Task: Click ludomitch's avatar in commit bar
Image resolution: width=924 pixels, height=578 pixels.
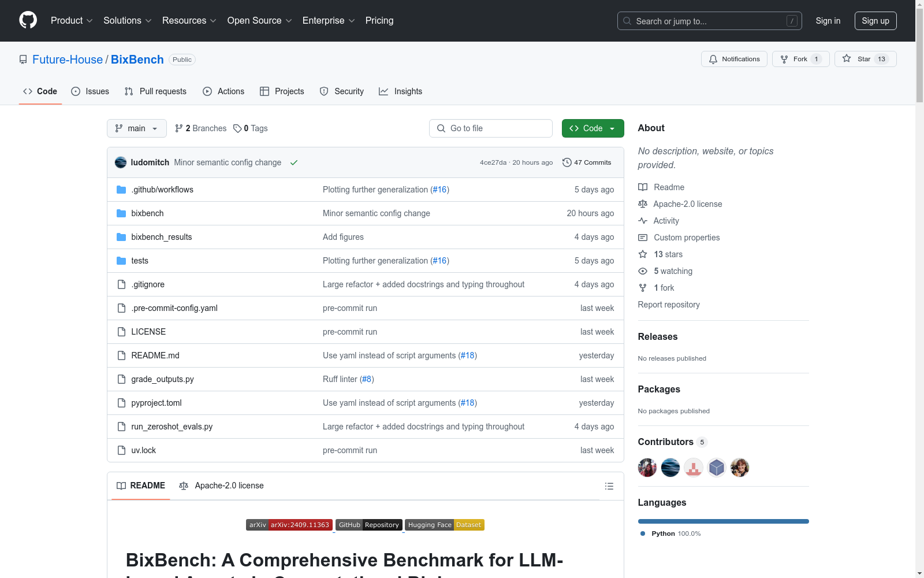Action: click(121, 162)
